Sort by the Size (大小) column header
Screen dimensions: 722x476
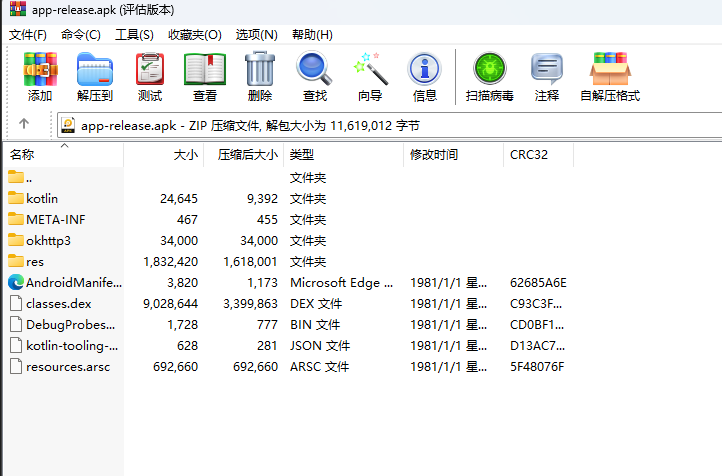click(185, 155)
